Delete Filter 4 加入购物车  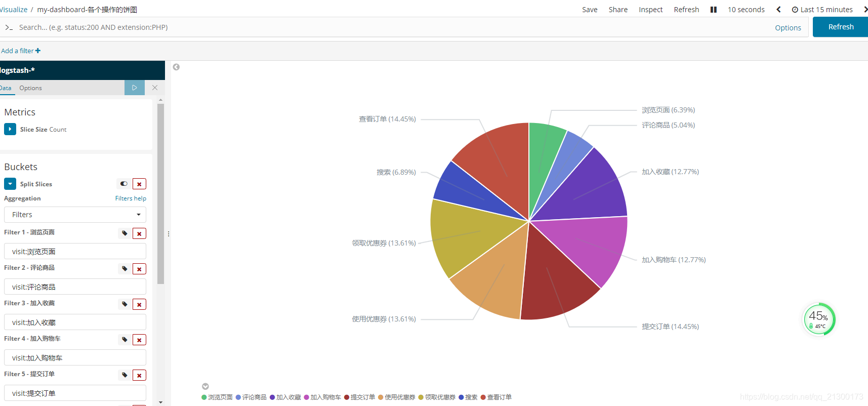point(139,340)
